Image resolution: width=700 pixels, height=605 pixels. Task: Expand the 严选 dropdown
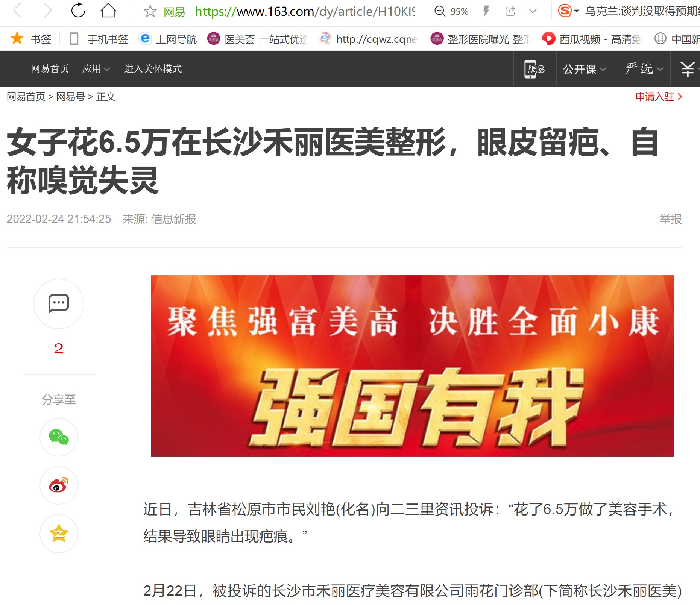coord(644,69)
